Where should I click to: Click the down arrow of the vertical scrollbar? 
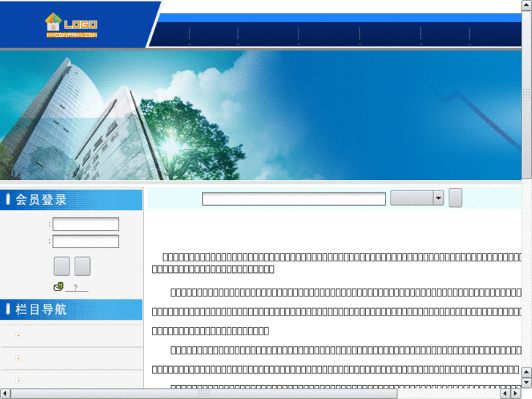point(527,382)
